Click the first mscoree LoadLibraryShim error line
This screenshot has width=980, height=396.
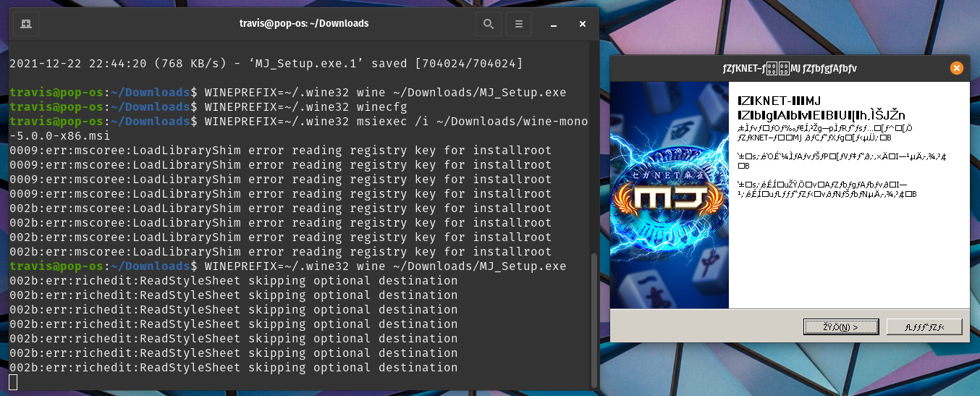(x=280, y=151)
